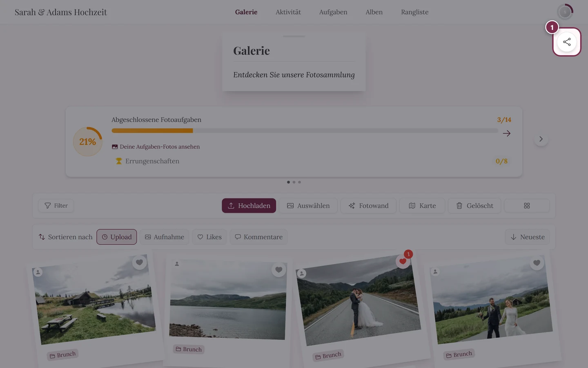Open the lake landscape photo

click(228, 299)
